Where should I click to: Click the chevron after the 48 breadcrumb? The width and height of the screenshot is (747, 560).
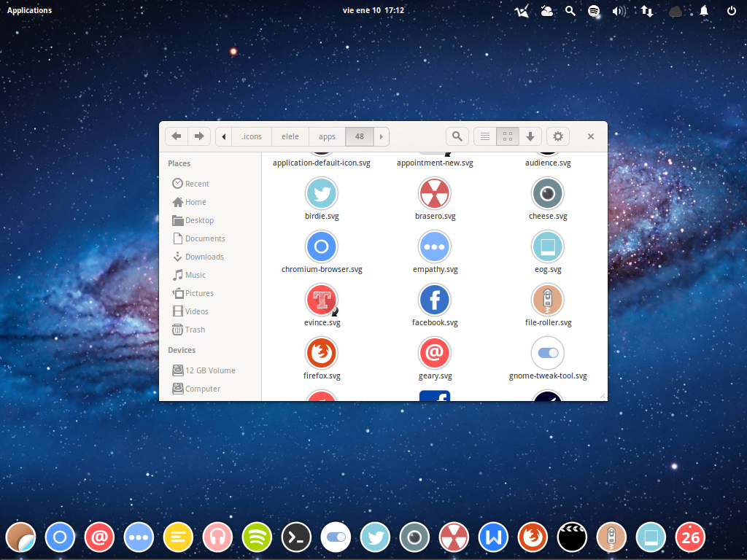click(x=381, y=136)
